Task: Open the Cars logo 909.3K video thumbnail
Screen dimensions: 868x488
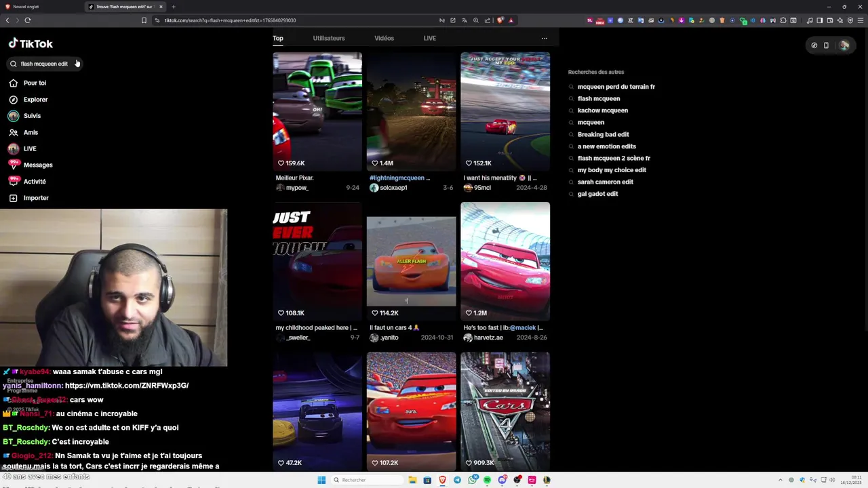Action: point(505,411)
